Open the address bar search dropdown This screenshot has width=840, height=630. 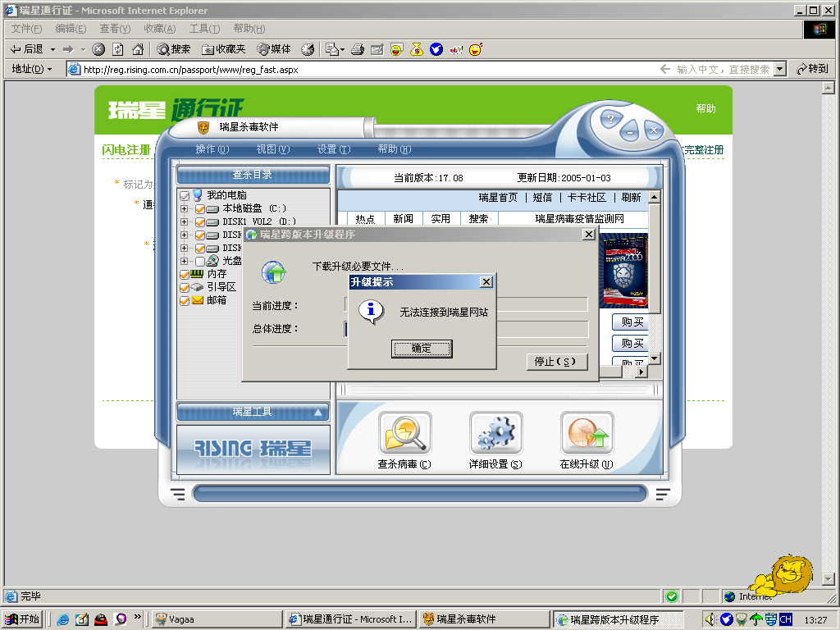point(781,69)
